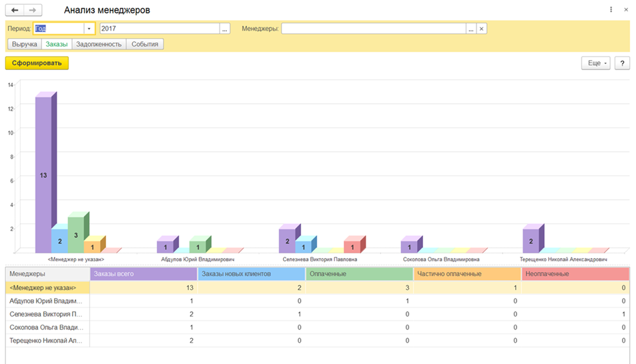Open the Еще dropdown menu
The height and width of the screenshot is (364, 636).
[x=595, y=63]
